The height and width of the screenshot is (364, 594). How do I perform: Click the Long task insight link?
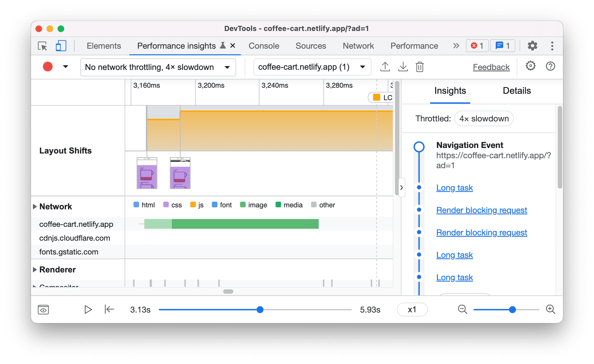455,187
